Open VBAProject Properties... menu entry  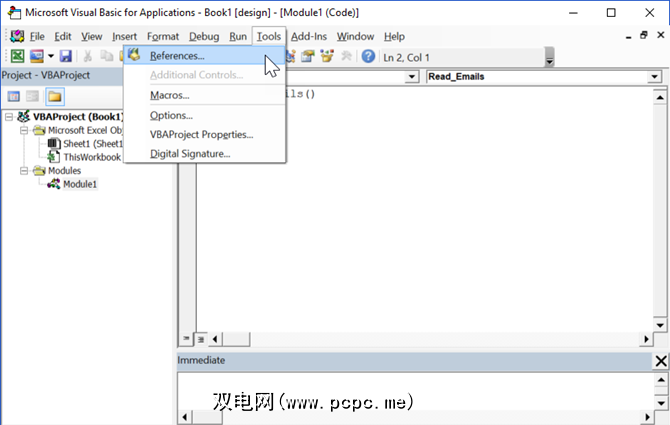pos(205,135)
